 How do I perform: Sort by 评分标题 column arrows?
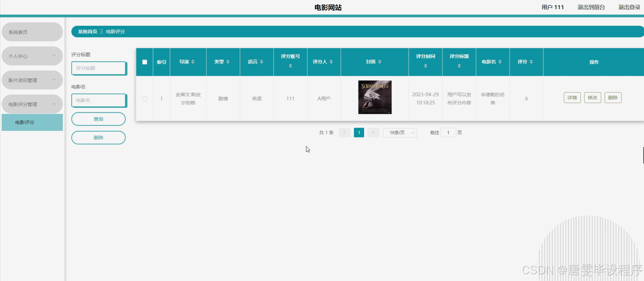459,66
